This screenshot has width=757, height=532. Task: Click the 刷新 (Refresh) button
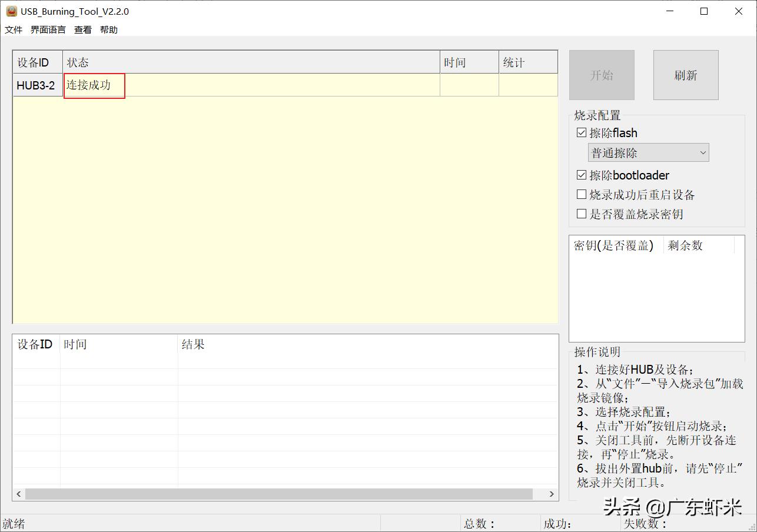(685, 75)
